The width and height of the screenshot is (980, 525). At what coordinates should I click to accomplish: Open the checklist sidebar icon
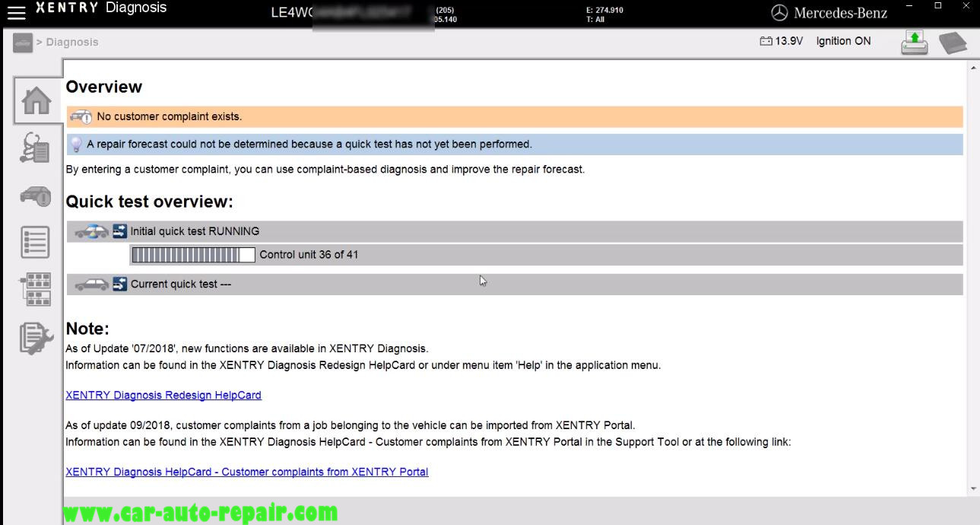coord(36,242)
